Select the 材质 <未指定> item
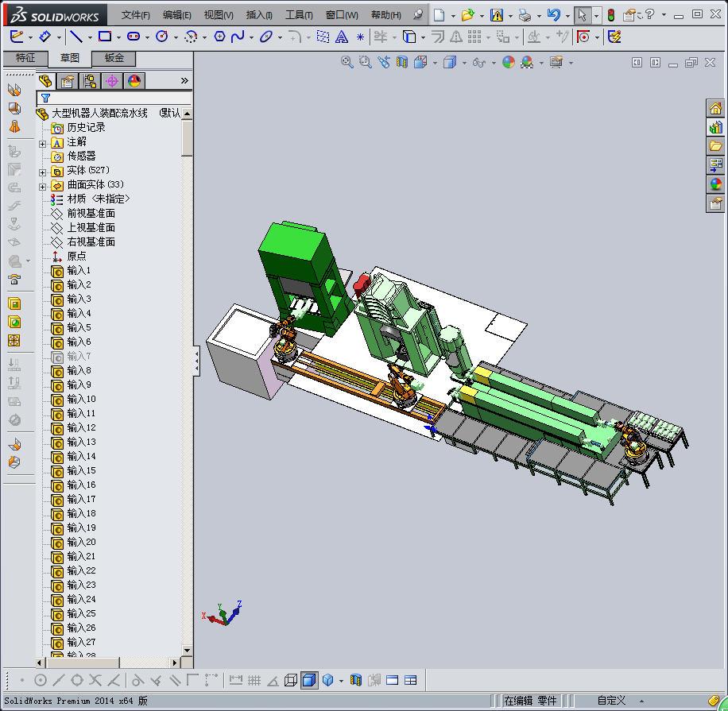 (98, 199)
